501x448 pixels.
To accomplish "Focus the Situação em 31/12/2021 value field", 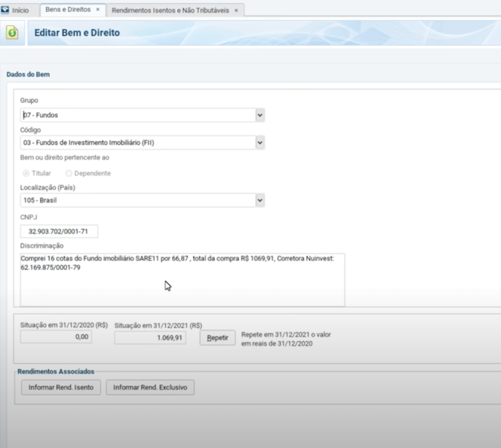I will coord(150,338).
